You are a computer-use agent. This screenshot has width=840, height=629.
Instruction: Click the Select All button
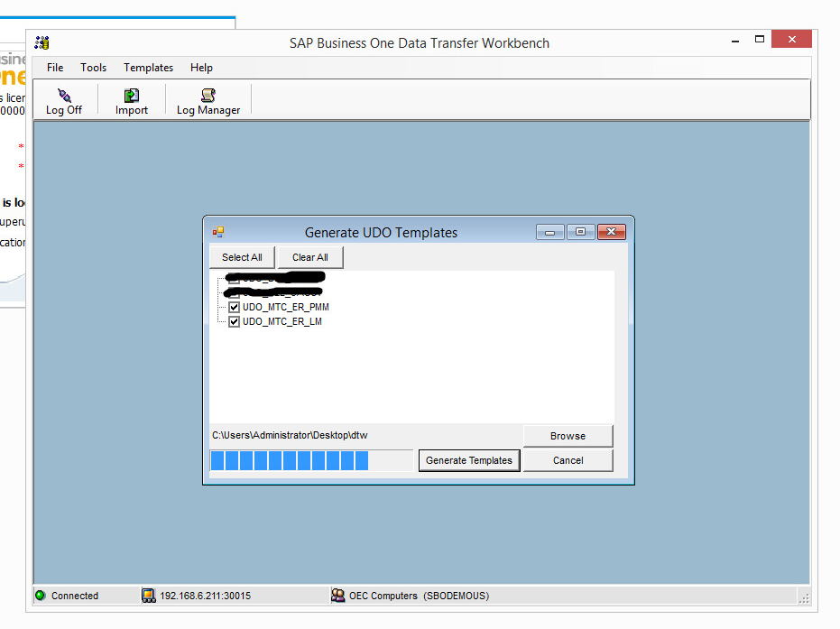[x=242, y=257]
